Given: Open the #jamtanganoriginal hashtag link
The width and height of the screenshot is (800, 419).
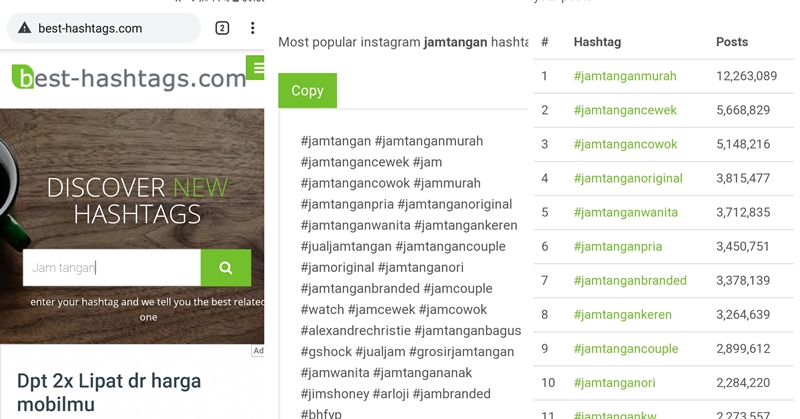Looking at the screenshot, I should pyautogui.click(x=628, y=179).
